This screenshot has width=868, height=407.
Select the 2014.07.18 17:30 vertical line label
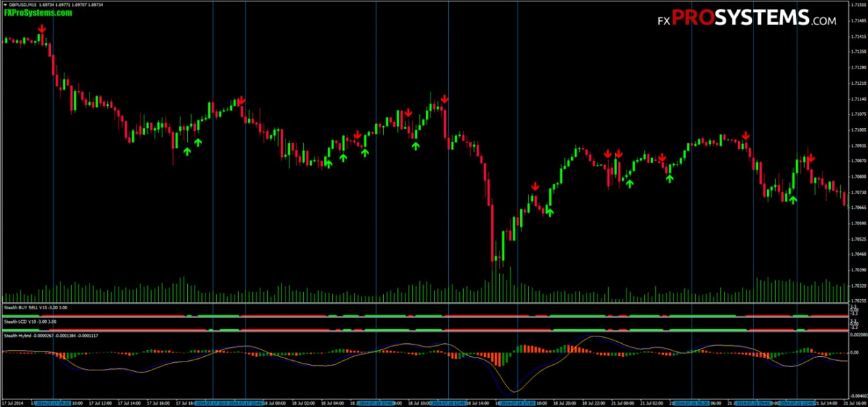[517, 403]
